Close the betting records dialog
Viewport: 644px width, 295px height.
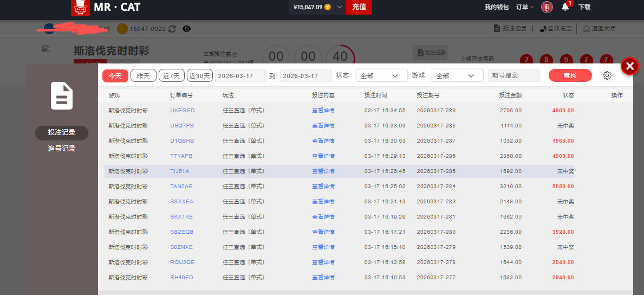pos(629,66)
